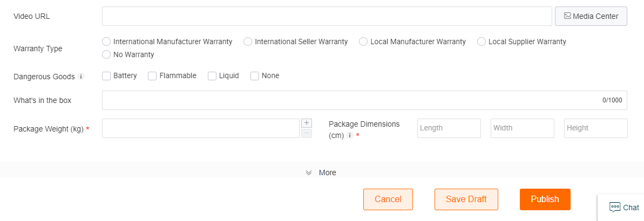Click the Length dimension field
Viewport: 644px width, 221px height.
point(449,128)
